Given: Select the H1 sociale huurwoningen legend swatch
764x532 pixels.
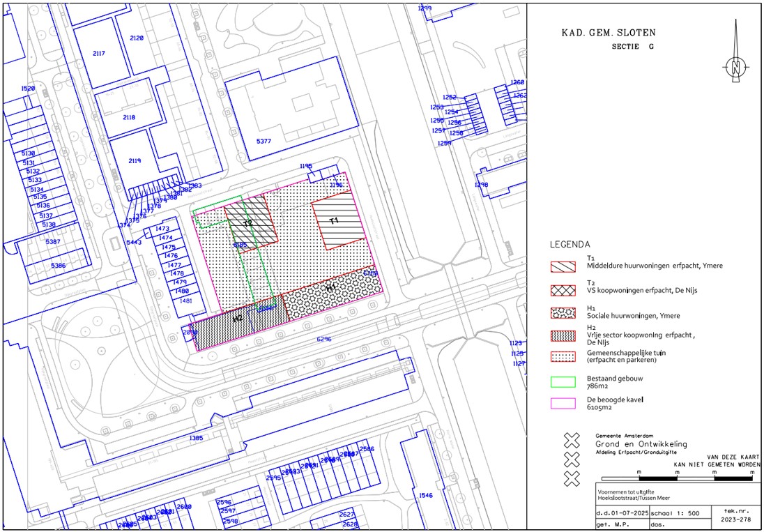Looking at the screenshot, I should (563, 313).
